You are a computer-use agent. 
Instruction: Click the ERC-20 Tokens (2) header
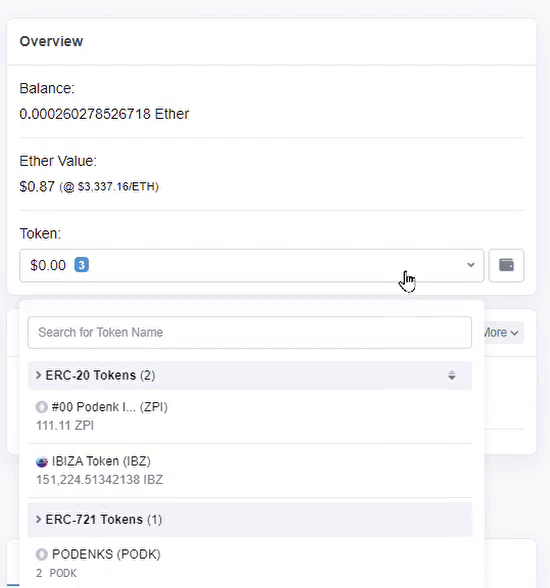click(250, 375)
